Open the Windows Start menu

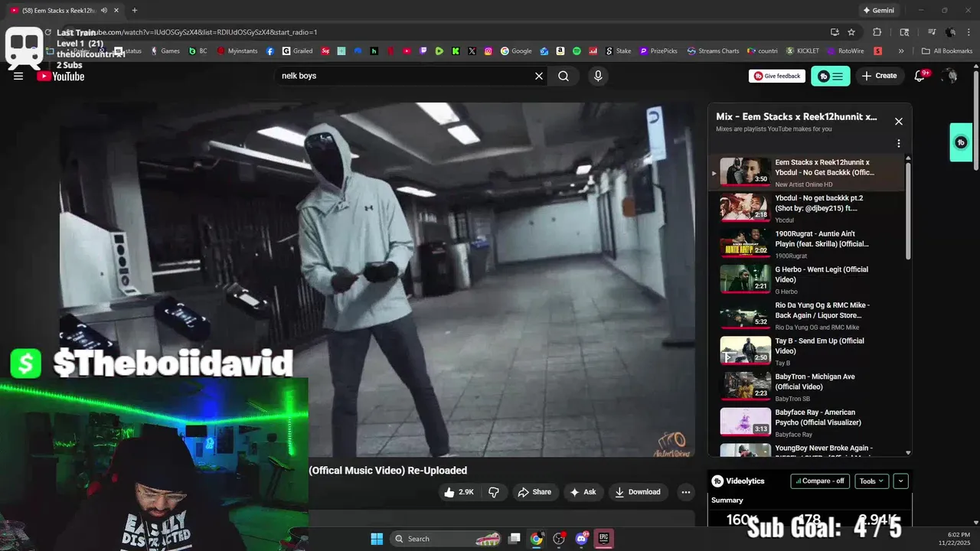tap(377, 539)
